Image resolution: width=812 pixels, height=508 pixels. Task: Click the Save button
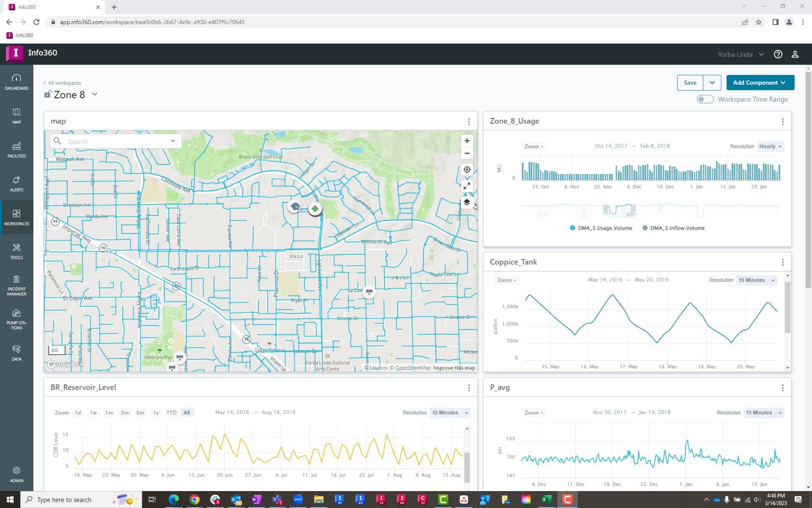690,83
